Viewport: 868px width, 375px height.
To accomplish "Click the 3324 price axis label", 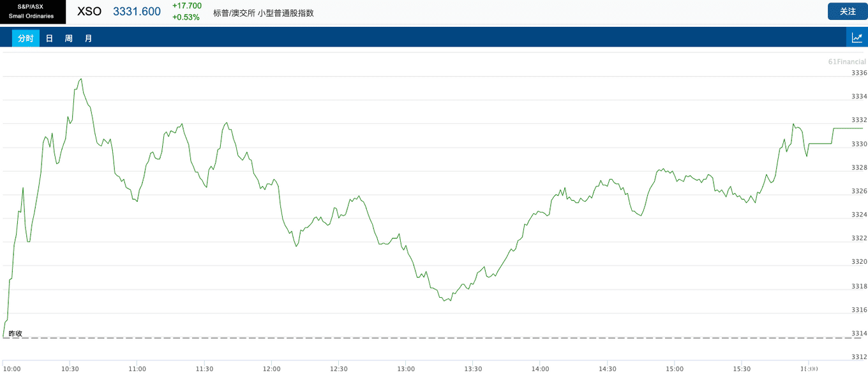I will point(859,215).
